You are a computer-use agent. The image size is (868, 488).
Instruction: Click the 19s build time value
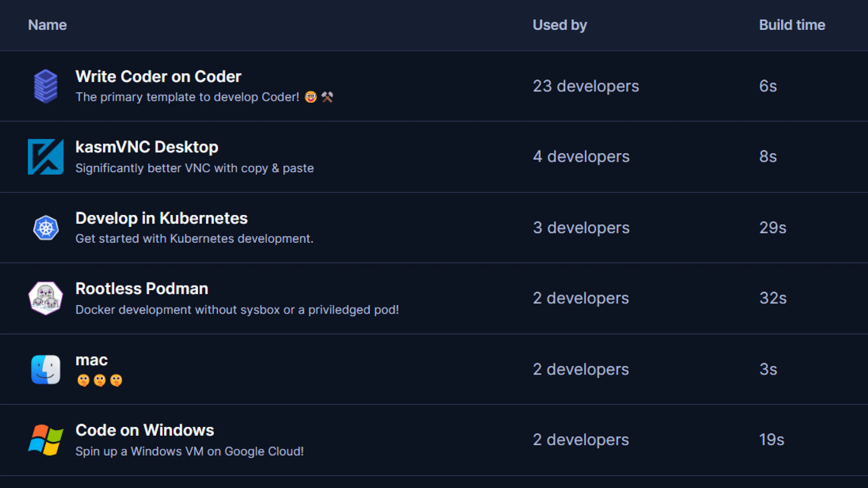point(772,440)
